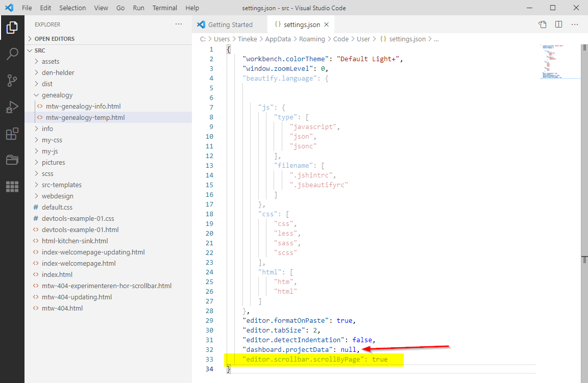Open mtw-404.html file
588x383 pixels.
click(108, 309)
